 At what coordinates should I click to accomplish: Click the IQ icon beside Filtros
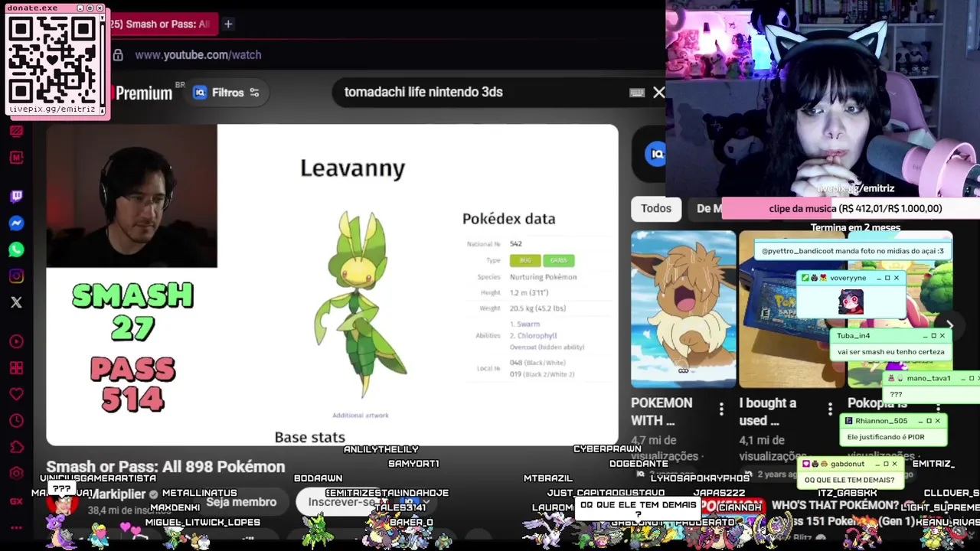pos(200,93)
